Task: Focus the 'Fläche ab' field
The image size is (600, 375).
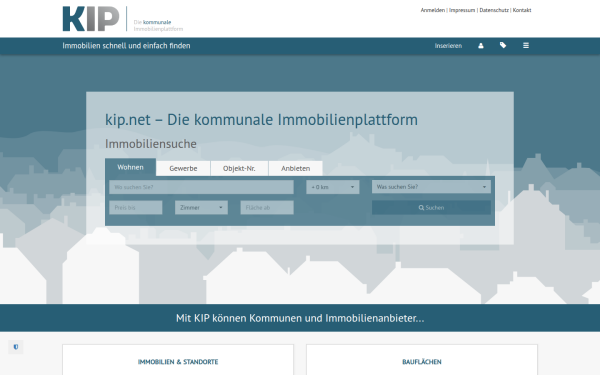Action: (267, 207)
